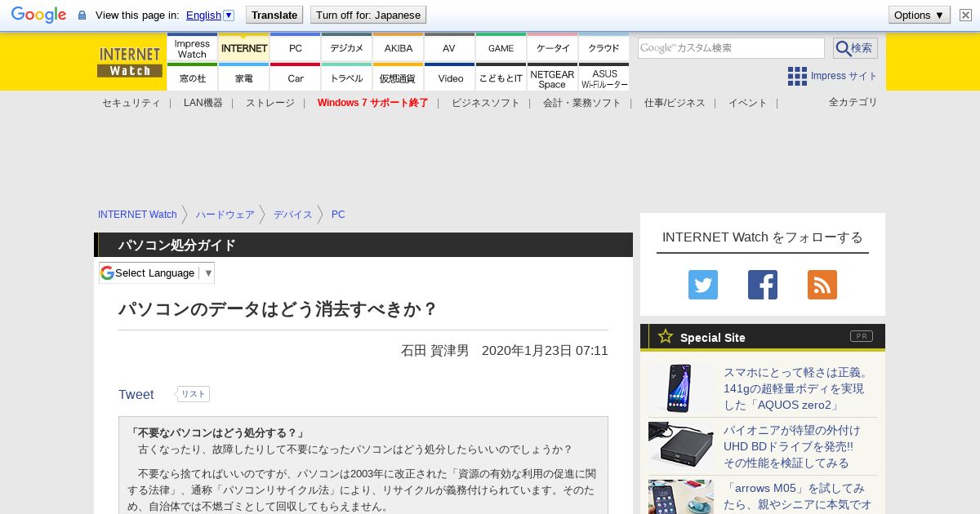Screen dimensions: 980x514
Task: Click the Google logo in translate bar
Action: 38,15
